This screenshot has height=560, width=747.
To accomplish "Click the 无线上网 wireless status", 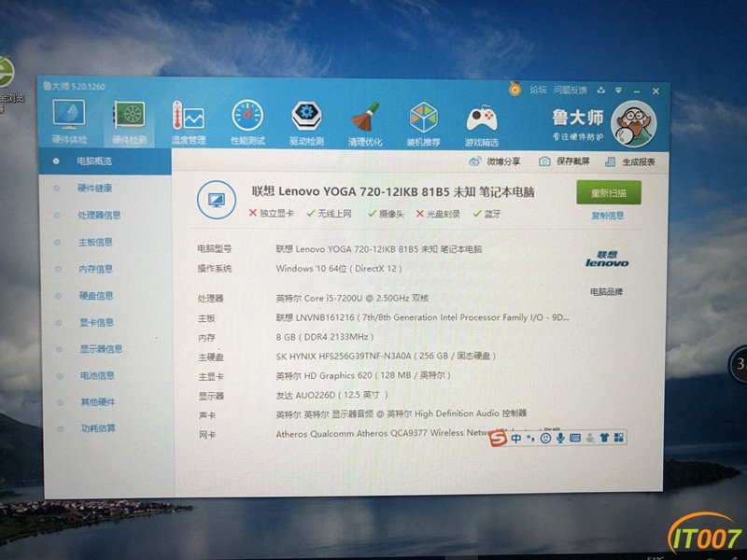I will tap(330, 214).
